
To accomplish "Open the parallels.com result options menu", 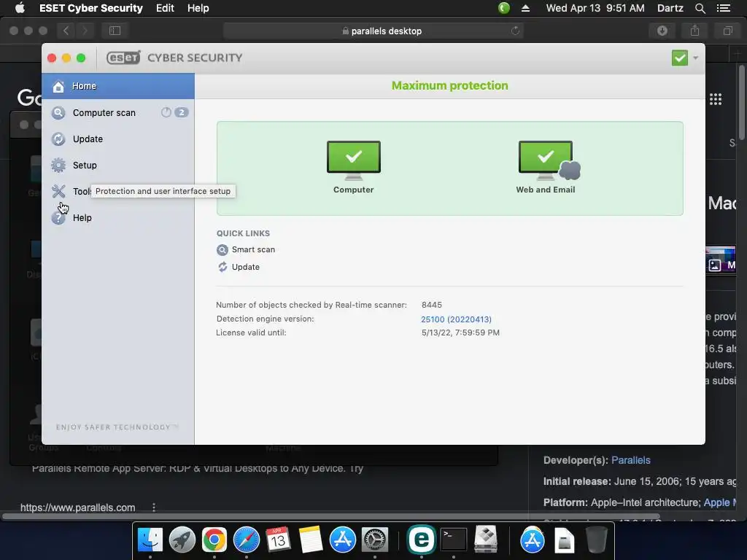I will click(153, 507).
